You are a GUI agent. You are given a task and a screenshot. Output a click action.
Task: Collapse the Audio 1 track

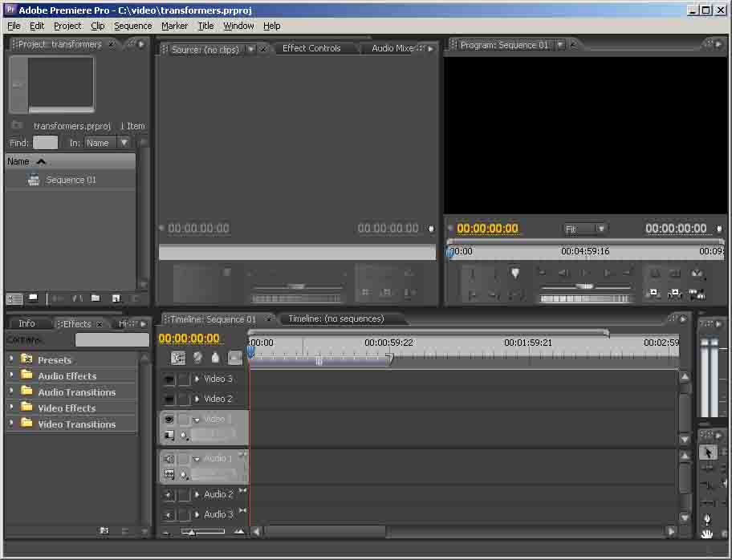click(197, 459)
